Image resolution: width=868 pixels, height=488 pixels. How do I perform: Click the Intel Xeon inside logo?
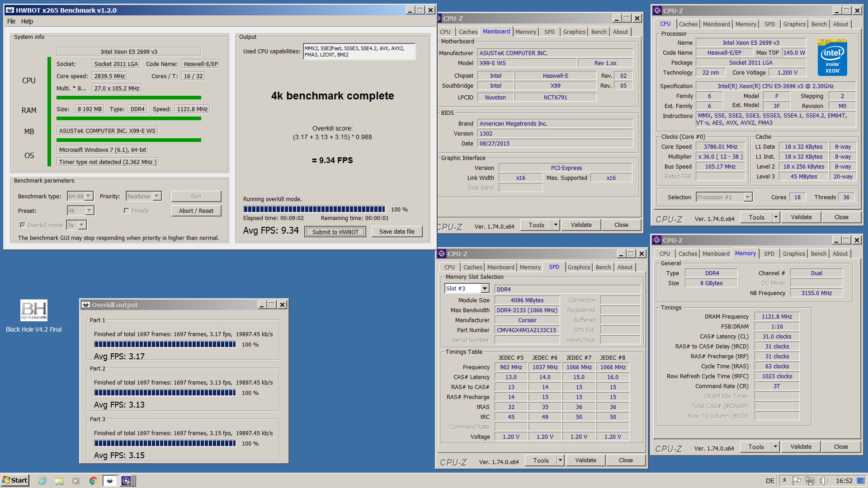832,57
